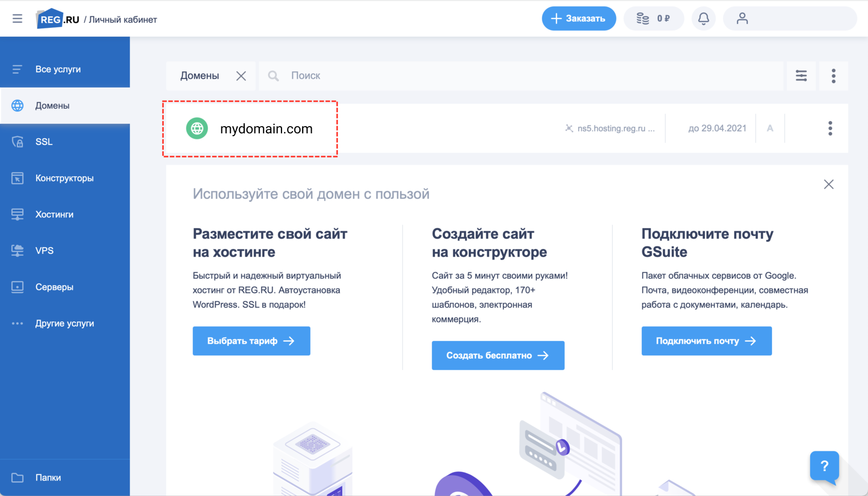Remove the Домены filter tag
Screen dimensions: 868x496
point(241,76)
